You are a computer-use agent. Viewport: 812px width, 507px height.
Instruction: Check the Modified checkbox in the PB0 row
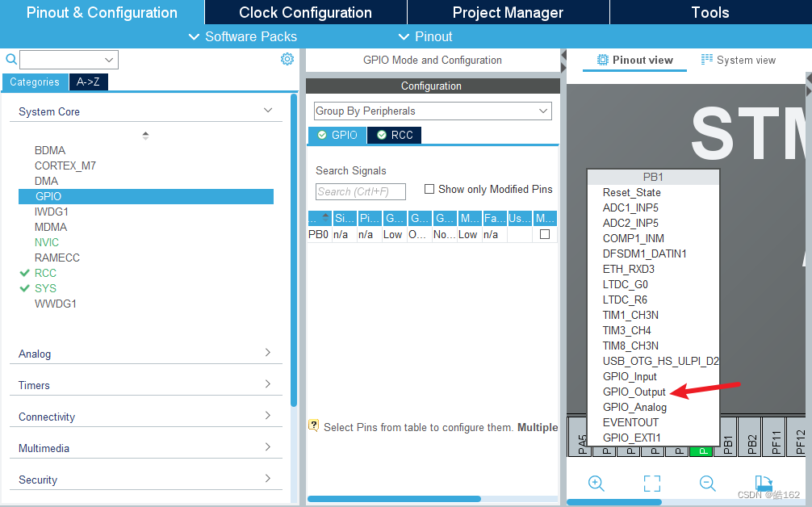(544, 234)
